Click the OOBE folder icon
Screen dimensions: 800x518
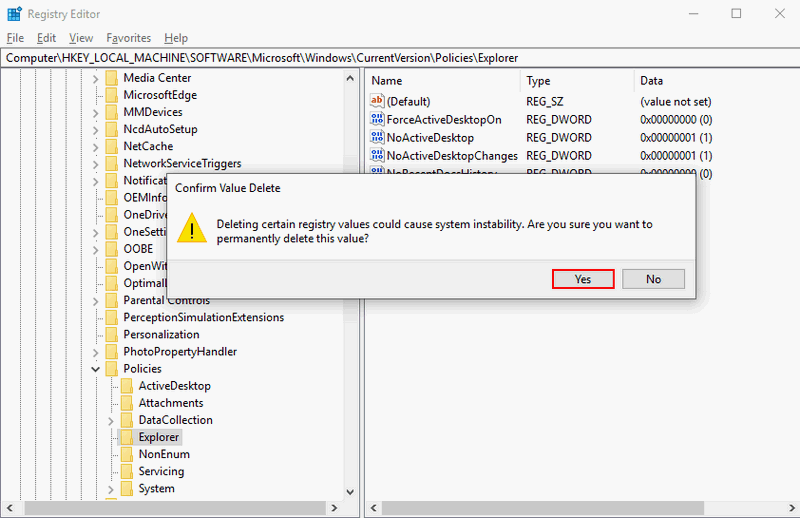click(112, 249)
